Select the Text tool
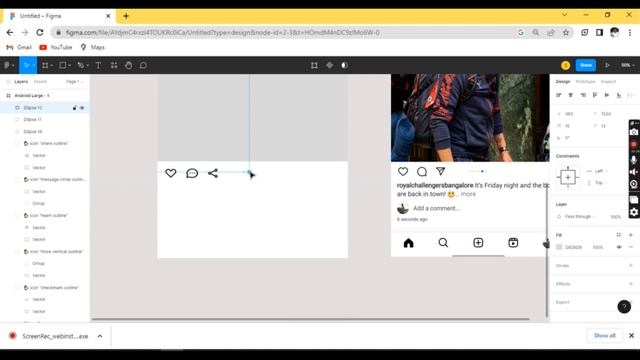This screenshot has height=360, width=640. [98, 65]
